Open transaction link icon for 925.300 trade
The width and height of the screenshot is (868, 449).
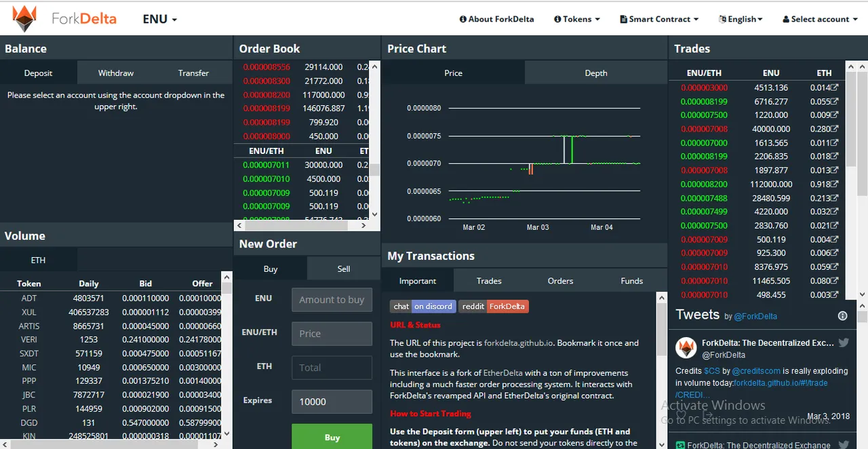[x=835, y=253]
